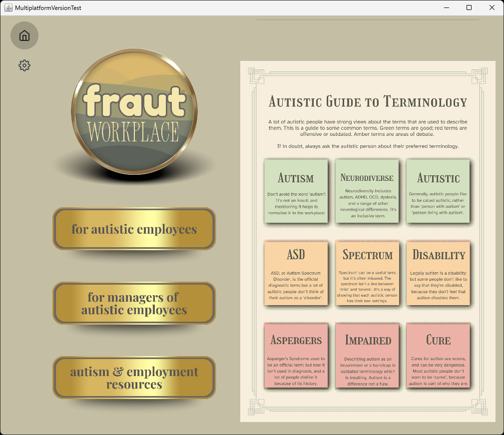This screenshot has height=435, width=504.
Task: Click the Java app icon in title bar
Action: [8, 7]
